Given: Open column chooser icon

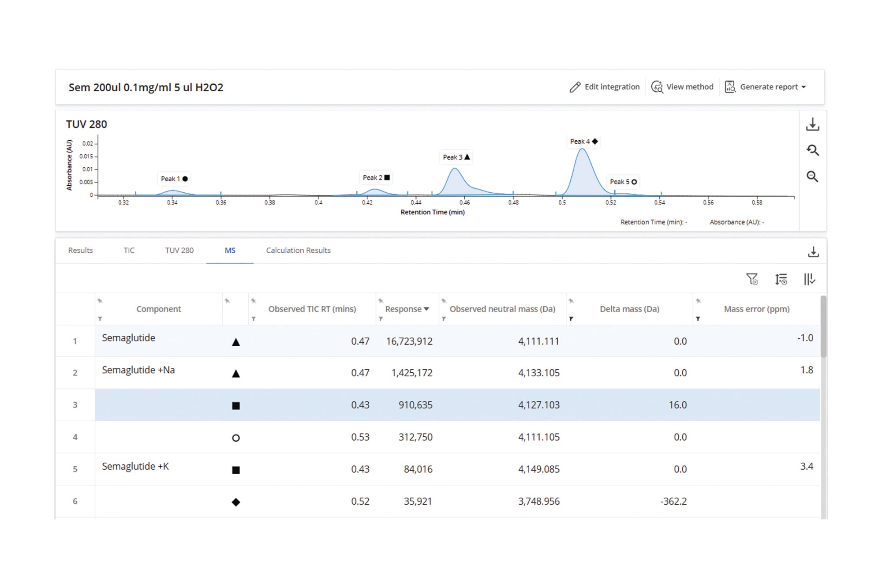Looking at the screenshot, I should click(x=809, y=279).
